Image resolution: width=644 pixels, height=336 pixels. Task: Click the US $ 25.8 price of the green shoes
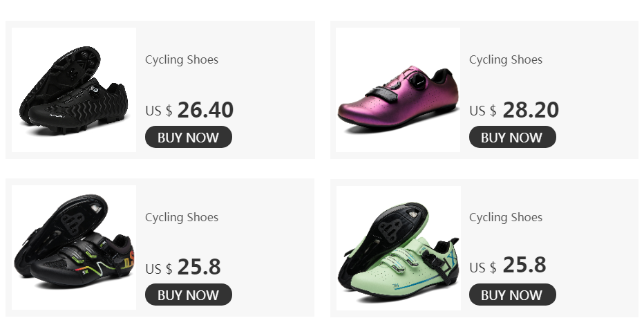(508, 265)
